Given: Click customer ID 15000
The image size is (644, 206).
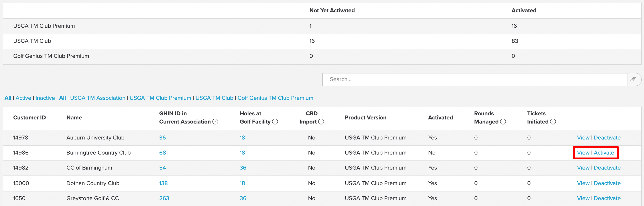Looking at the screenshot, I should 21,183.
